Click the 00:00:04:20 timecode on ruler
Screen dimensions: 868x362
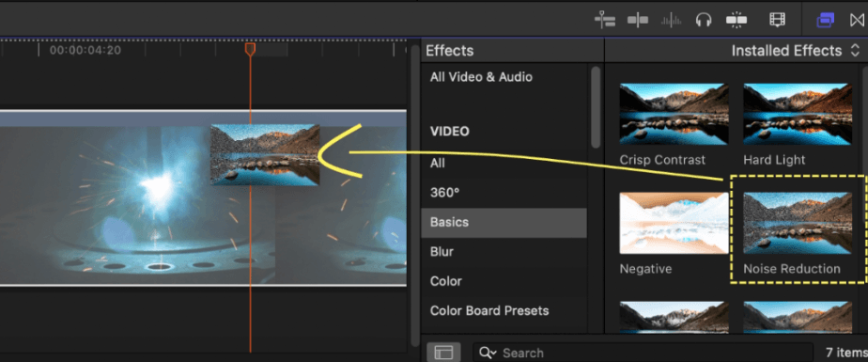[x=85, y=50]
